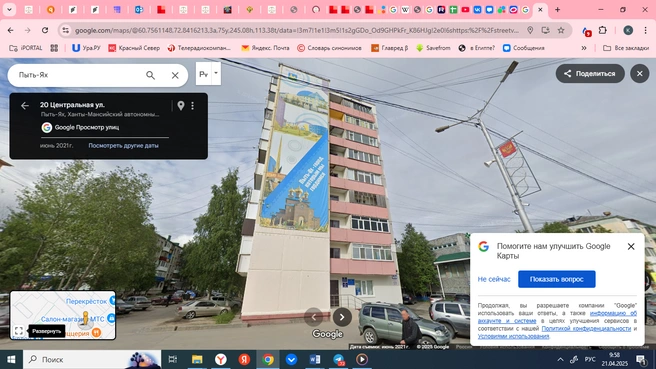Open Microsoft Word from the taskbar
656x369 pixels.
[315, 359]
